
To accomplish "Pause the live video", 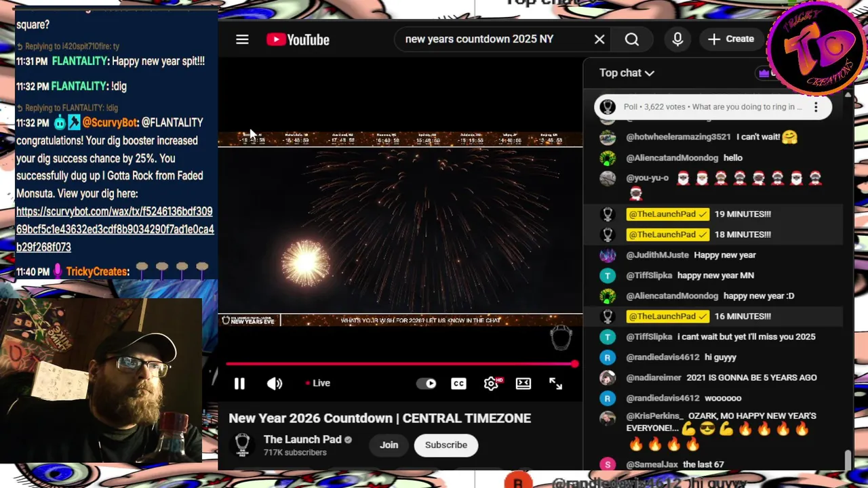I will [x=239, y=384].
